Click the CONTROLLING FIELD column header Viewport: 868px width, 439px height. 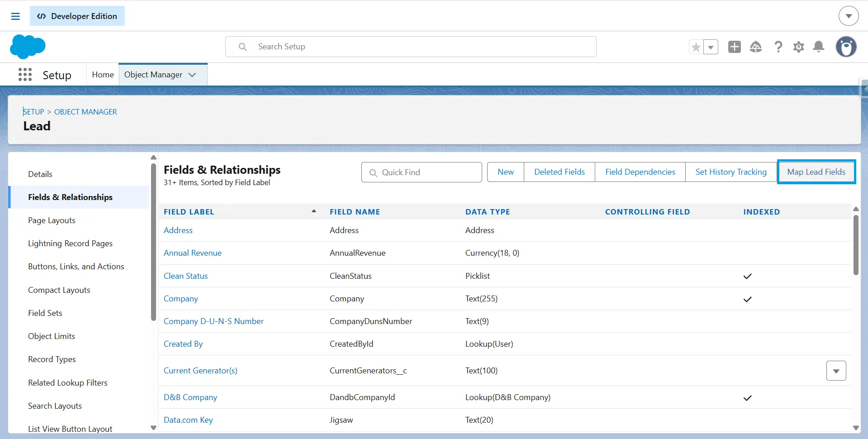coord(647,212)
